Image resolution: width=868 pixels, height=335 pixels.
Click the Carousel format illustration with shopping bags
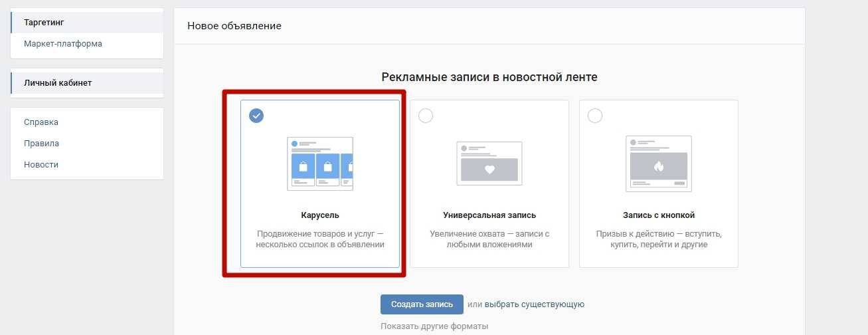click(320, 164)
